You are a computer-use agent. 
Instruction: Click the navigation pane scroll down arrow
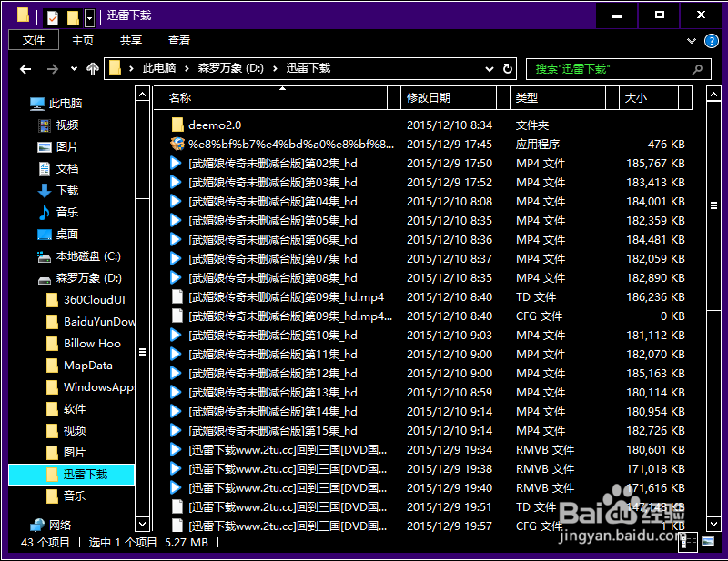click(143, 525)
